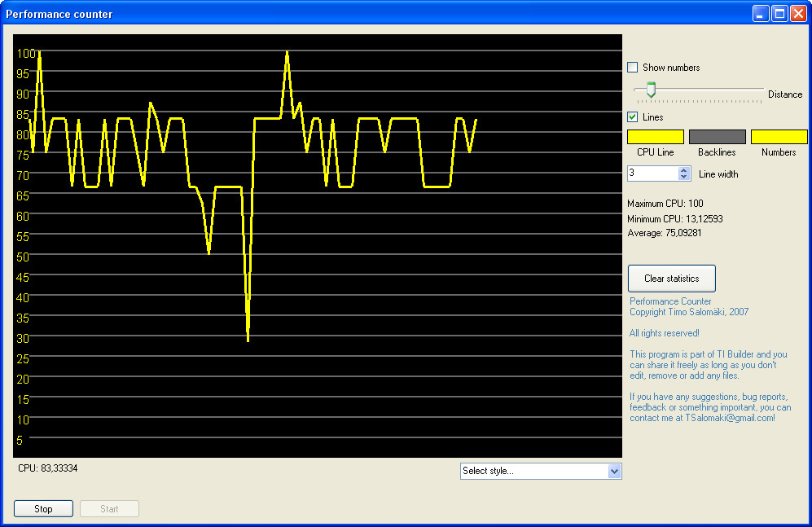This screenshot has width=812, height=527.
Task: Click the CPU: 83,33334 readout
Action: (47, 468)
